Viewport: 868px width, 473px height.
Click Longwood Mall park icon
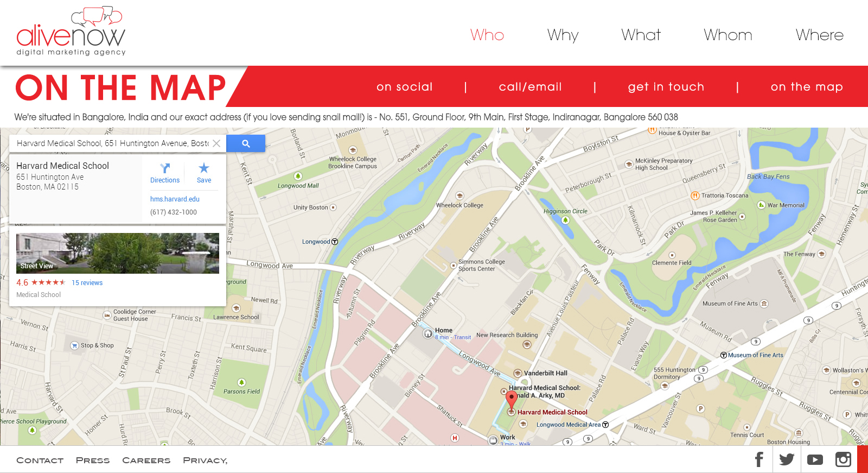pyautogui.click(x=298, y=176)
